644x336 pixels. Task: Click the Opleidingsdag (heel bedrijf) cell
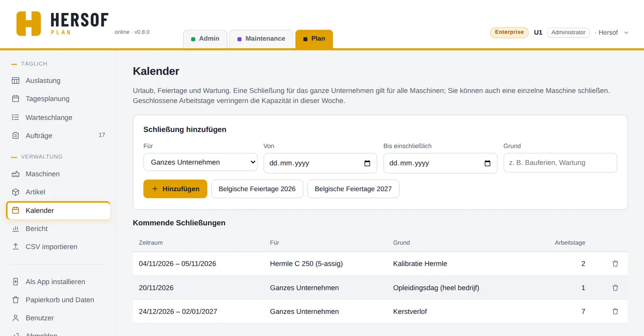point(436,288)
